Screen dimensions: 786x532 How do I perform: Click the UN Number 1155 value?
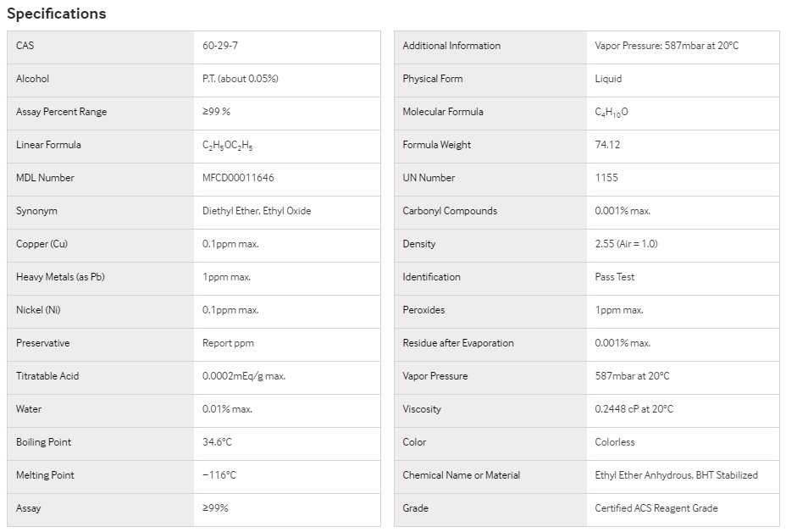pyautogui.click(x=606, y=178)
